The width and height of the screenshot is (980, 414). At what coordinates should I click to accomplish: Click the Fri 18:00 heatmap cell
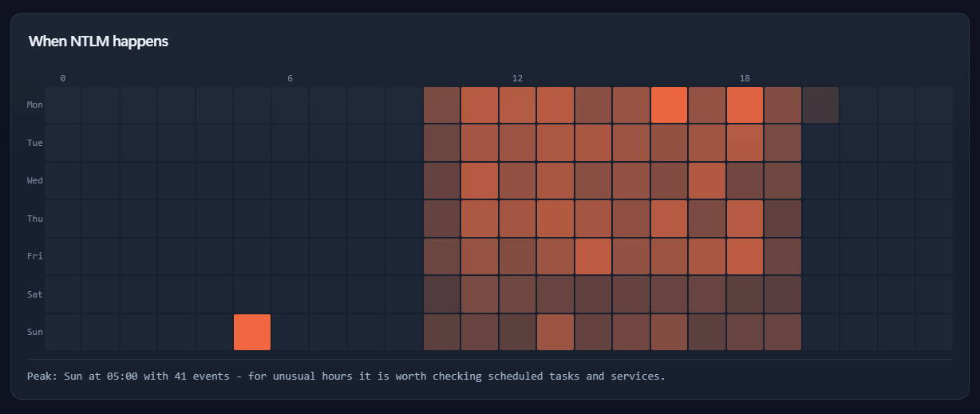[745, 256]
